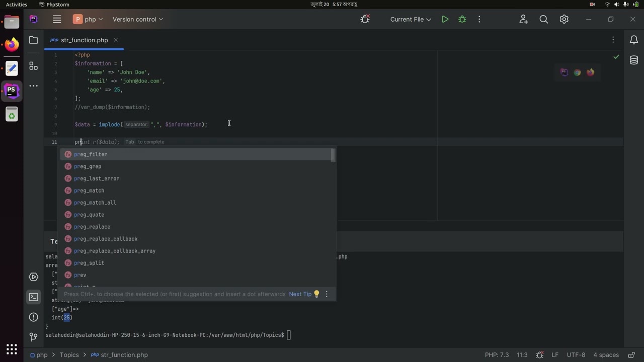Click the Next Tip link

(300, 294)
